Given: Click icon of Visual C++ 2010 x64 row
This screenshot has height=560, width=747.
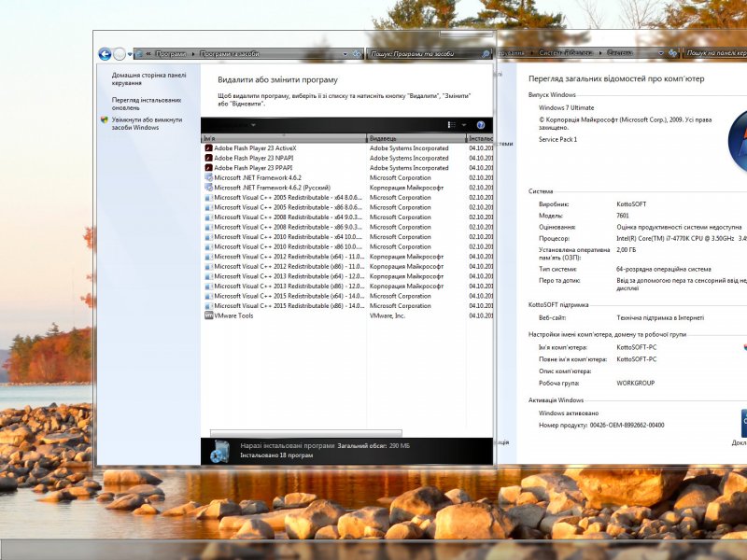Looking at the screenshot, I should pyautogui.click(x=208, y=237).
